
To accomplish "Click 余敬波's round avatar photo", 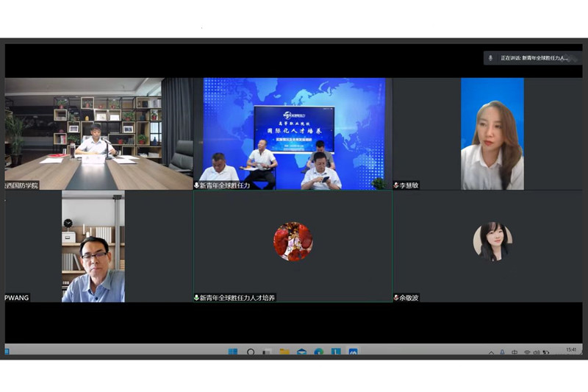I will tap(492, 241).
